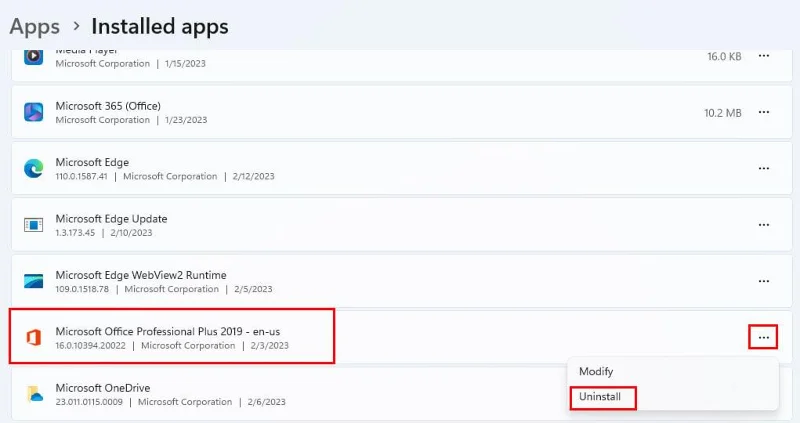Click the Edge WebView2 Runtime icon
The height and width of the screenshot is (423, 800).
pyautogui.click(x=34, y=281)
